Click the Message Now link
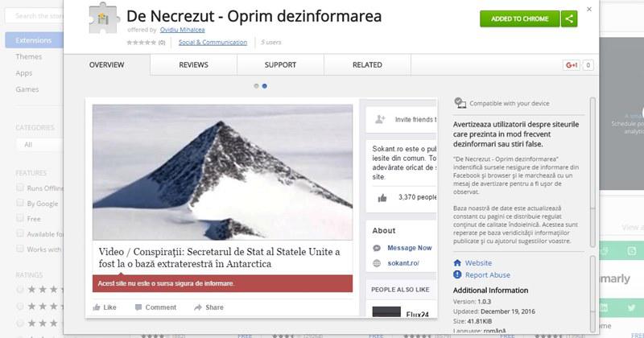Screen dimensions: 644x338 coord(410,248)
